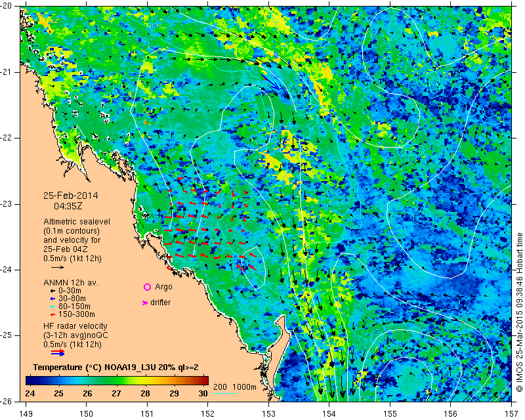The width and height of the screenshot is (525, 420).
Task: Click the longitude axis label 153
Action: (268, 414)
